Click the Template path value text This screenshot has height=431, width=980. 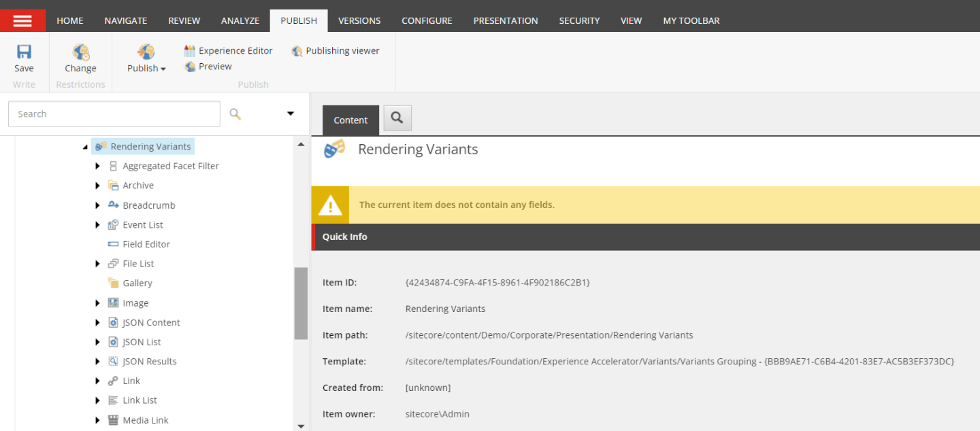[x=680, y=362]
